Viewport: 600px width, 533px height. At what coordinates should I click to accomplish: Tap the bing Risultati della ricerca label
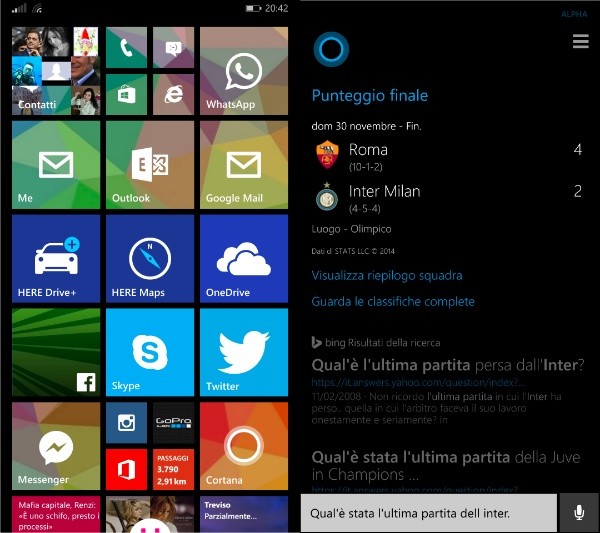[x=376, y=342]
